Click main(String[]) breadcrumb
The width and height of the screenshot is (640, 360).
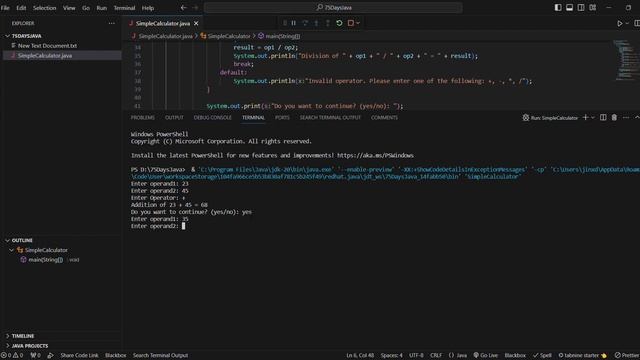282,36
